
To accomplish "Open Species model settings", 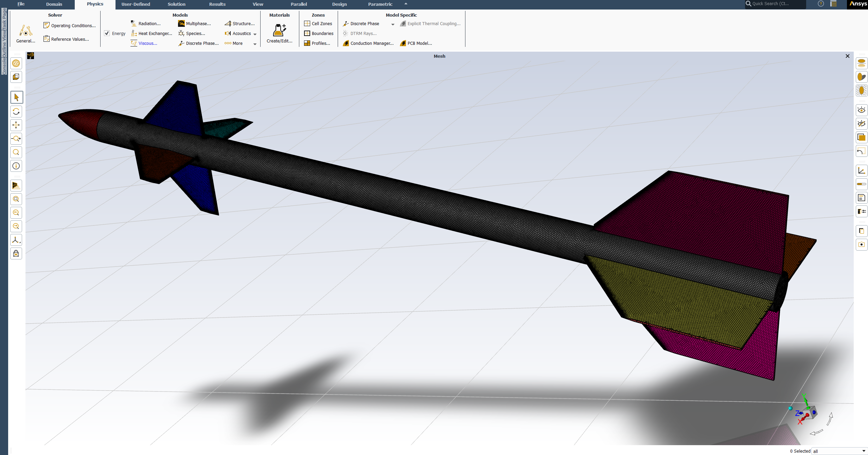I will pos(192,33).
